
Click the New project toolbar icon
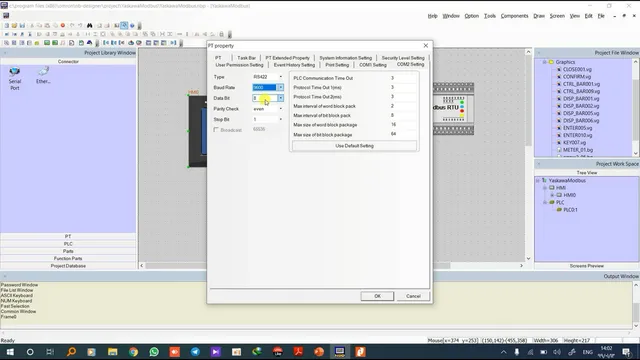tap(7, 25)
